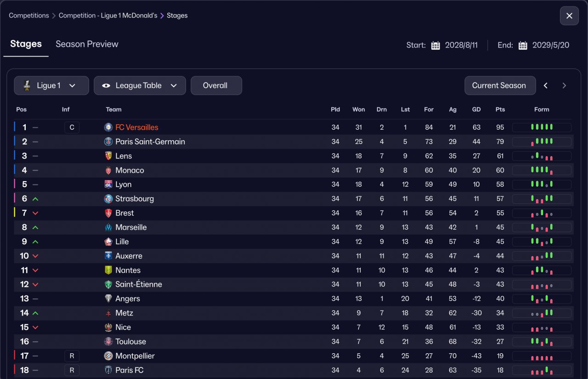Select the Stages tab

(x=26, y=44)
